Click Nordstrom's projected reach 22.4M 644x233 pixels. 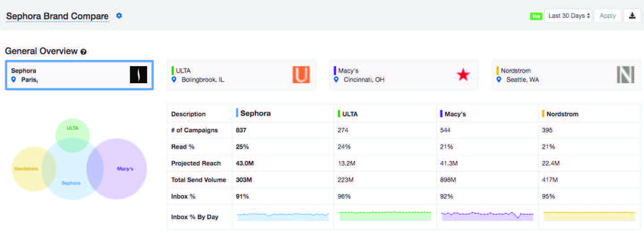pos(551,163)
